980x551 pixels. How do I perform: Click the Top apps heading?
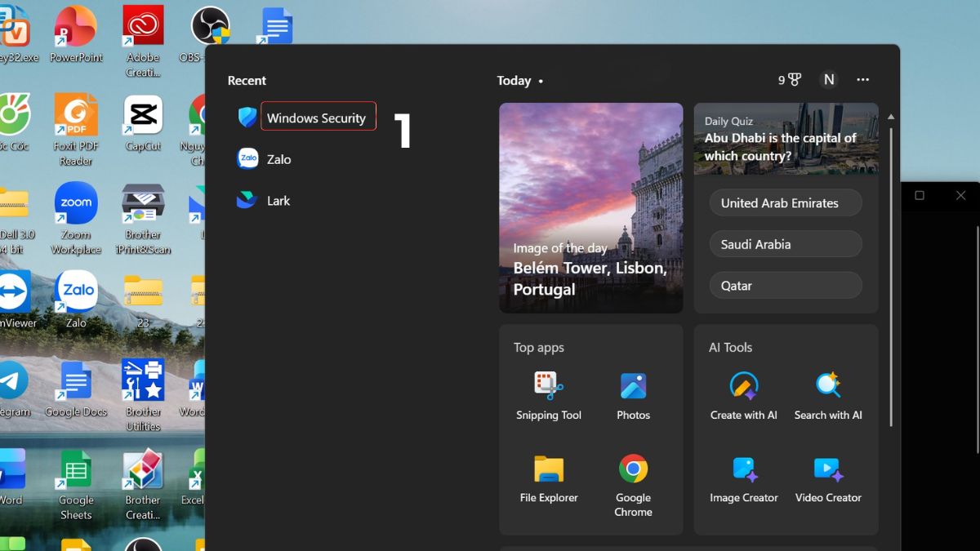pyautogui.click(x=539, y=347)
